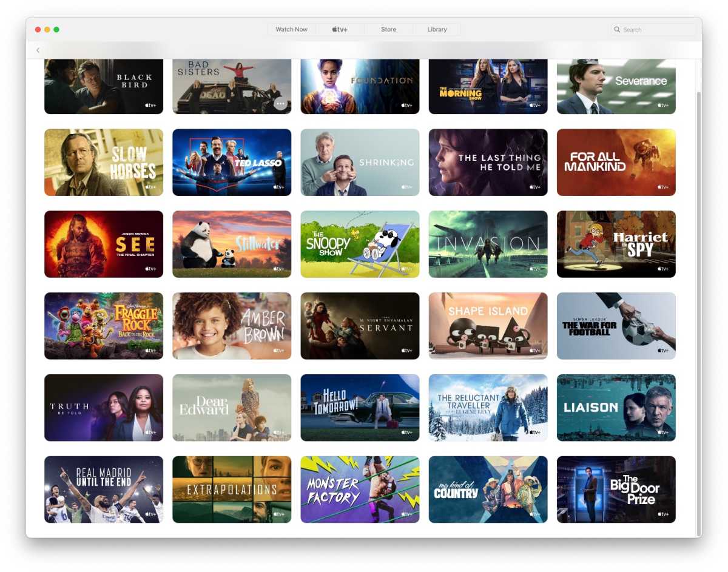Open Super League: The War for Football

point(616,326)
